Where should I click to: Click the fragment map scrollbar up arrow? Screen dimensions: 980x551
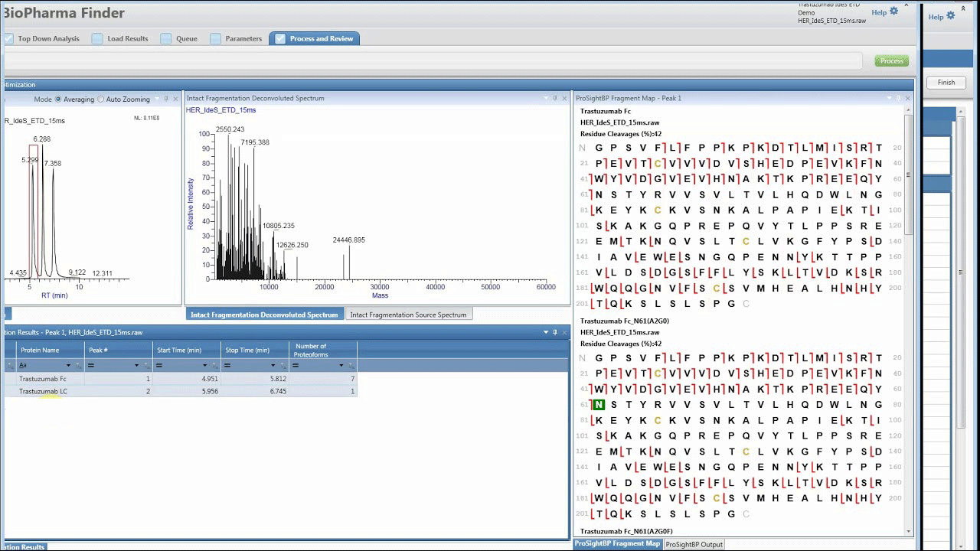point(909,109)
